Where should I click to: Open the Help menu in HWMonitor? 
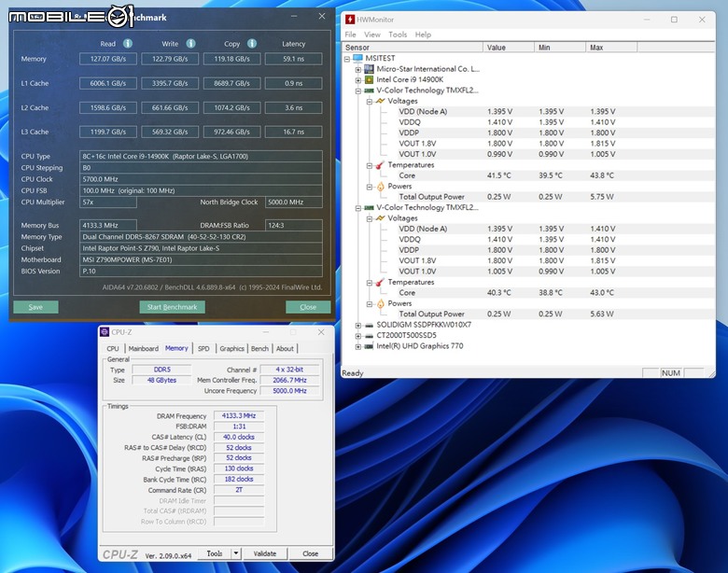click(423, 35)
